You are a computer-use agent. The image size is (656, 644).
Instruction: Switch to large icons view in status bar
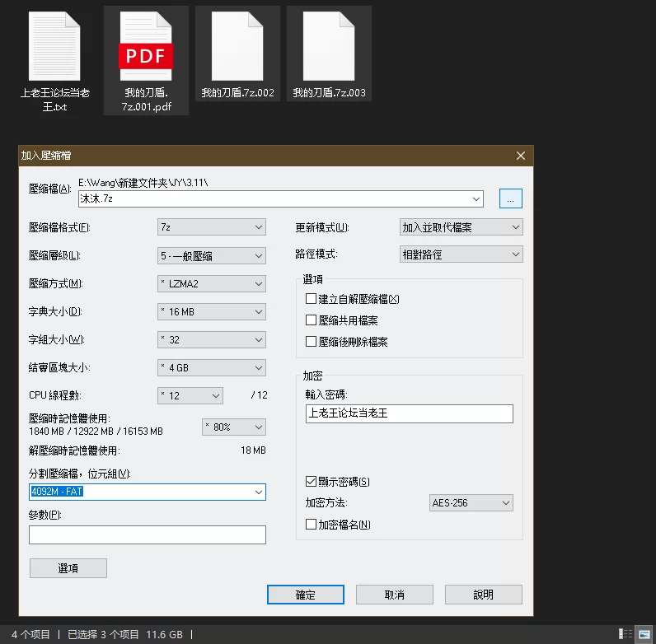coord(643,634)
